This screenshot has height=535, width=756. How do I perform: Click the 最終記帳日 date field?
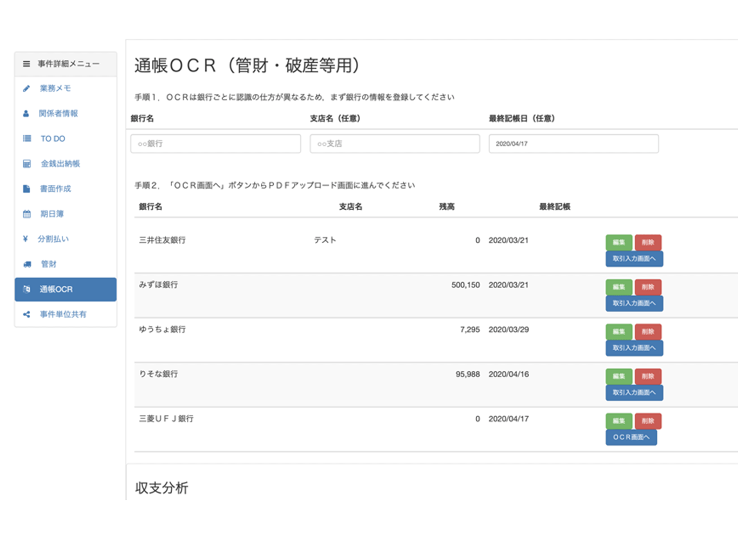tap(573, 144)
